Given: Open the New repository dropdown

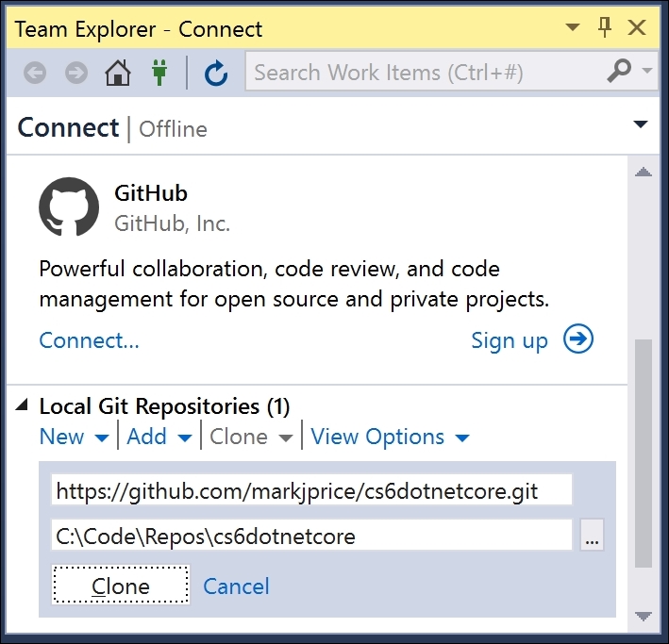Looking at the screenshot, I should coord(74,437).
